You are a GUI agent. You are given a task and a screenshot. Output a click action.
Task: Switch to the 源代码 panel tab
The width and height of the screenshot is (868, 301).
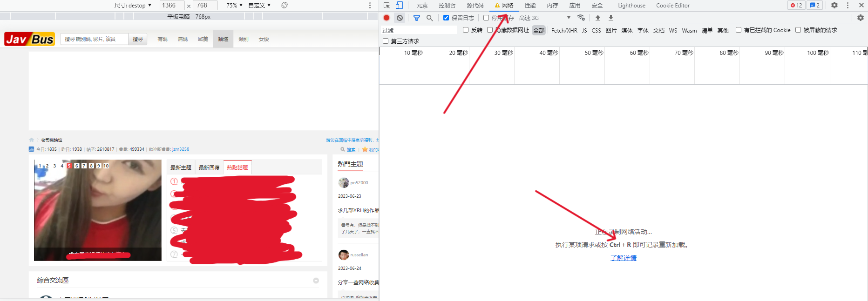[x=475, y=6]
